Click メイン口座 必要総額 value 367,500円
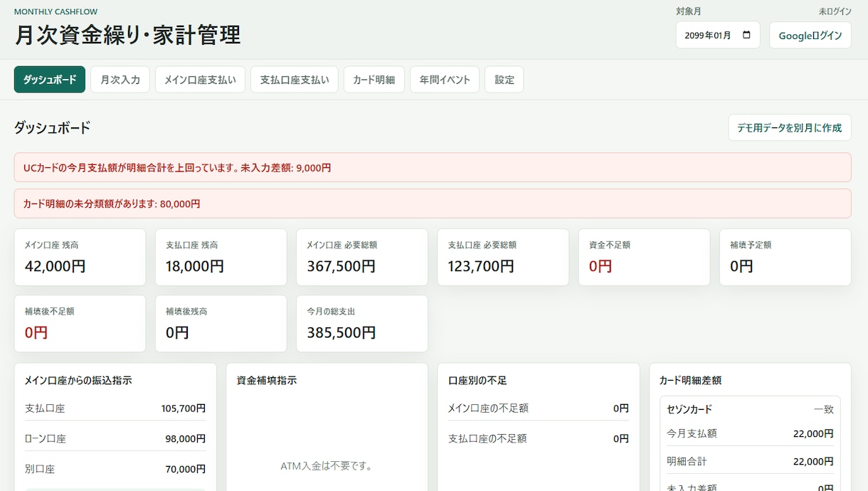 click(x=341, y=266)
